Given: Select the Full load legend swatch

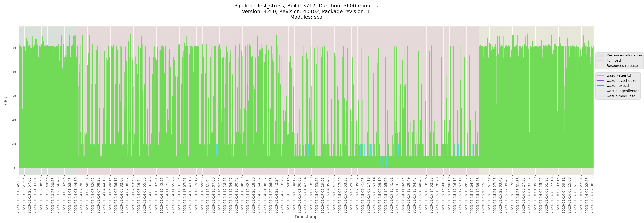Looking at the screenshot, I should pyautogui.click(x=600, y=60).
